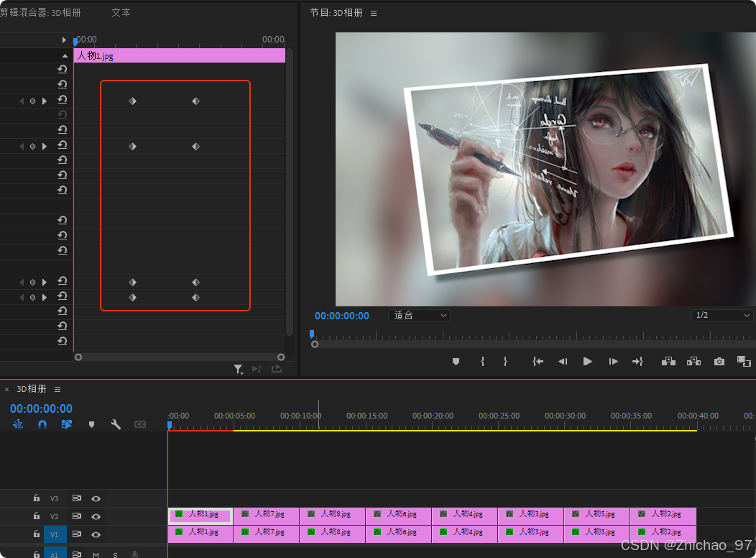Open the 1/2 playback resolution dropdown
This screenshot has height=558, width=756.
(722, 315)
